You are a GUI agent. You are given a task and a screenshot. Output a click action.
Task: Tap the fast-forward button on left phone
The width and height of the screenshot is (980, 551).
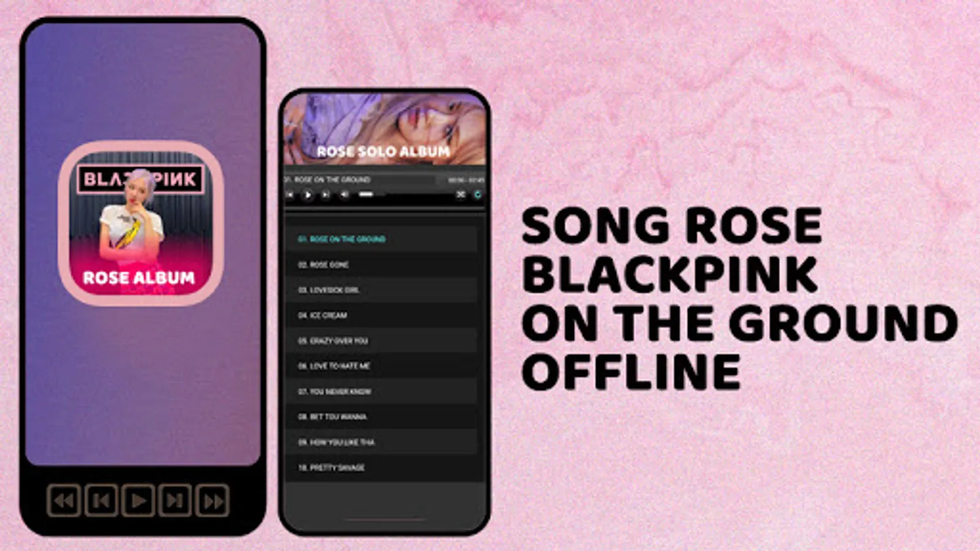pyautogui.click(x=213, y=500)
